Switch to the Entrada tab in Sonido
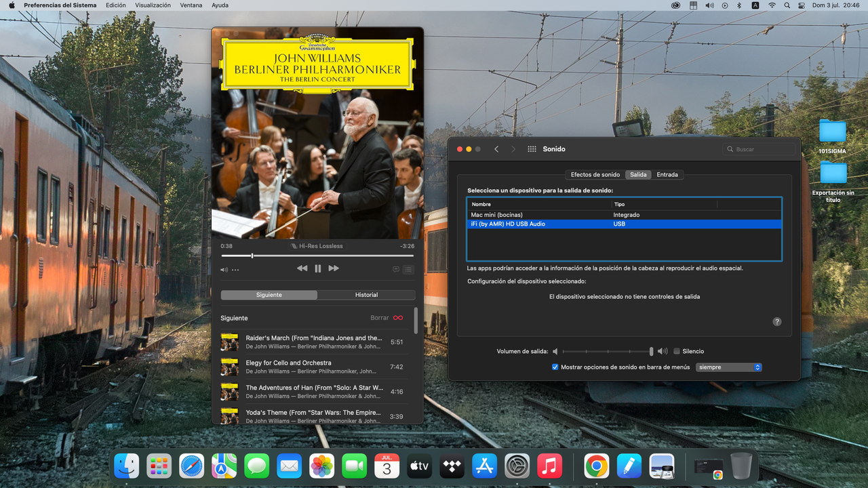 (667, 174)
